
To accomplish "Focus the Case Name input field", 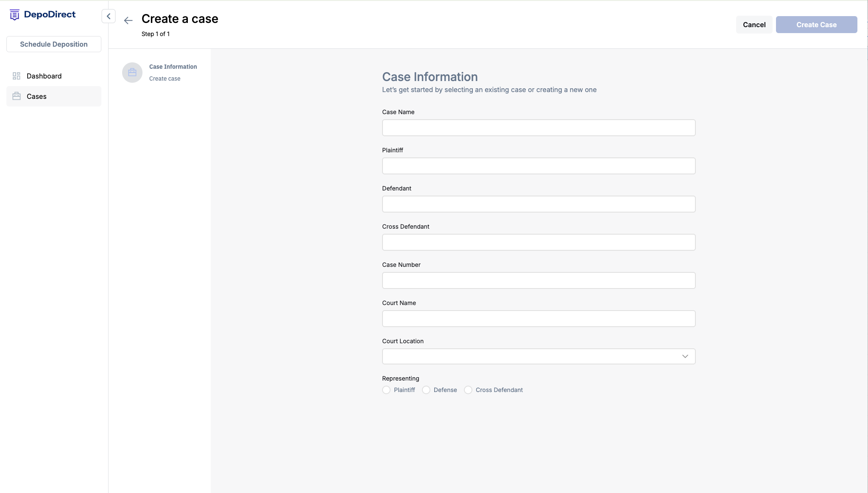I will [539, 128].
